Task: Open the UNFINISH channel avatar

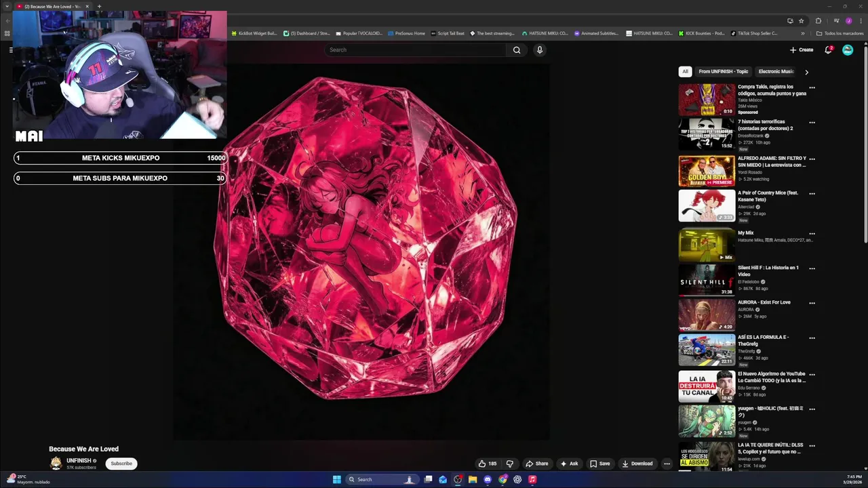Action: click(56, 464)
